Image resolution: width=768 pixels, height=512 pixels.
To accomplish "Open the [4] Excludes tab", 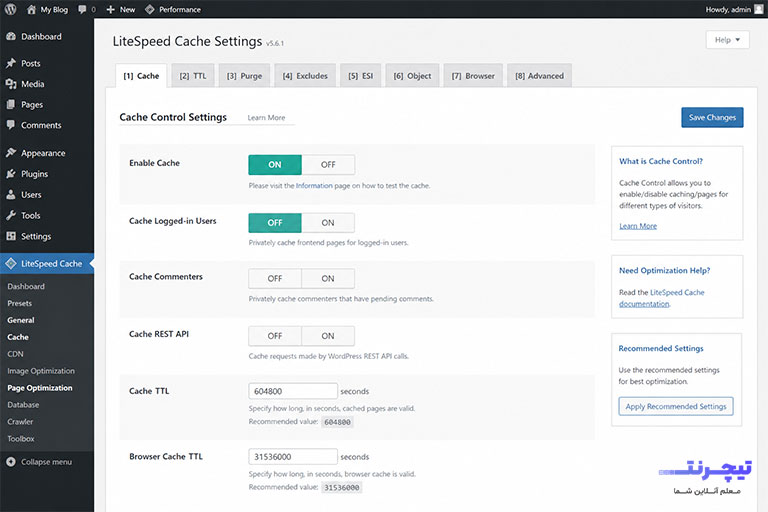I will (x=305, y=76).
